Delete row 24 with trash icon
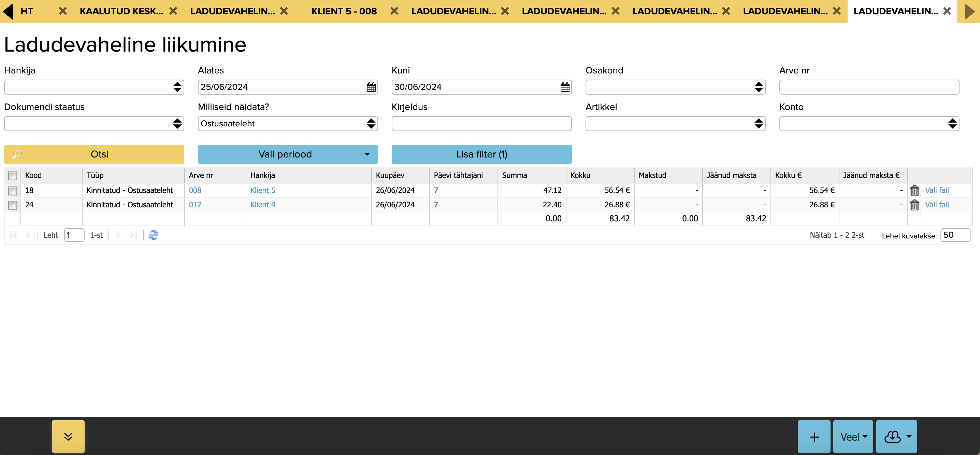 click(914, 205)
